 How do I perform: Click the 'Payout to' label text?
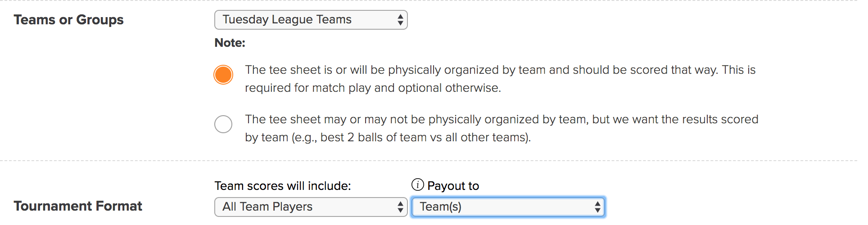point(453,186)
